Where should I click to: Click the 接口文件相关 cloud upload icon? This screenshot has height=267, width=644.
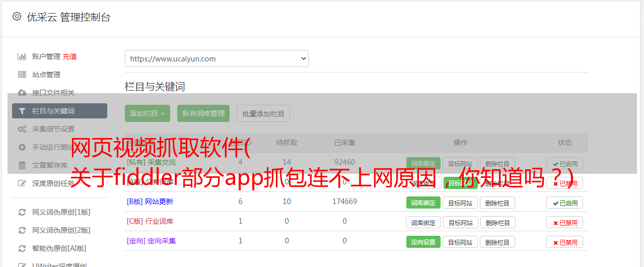[22, 93]
